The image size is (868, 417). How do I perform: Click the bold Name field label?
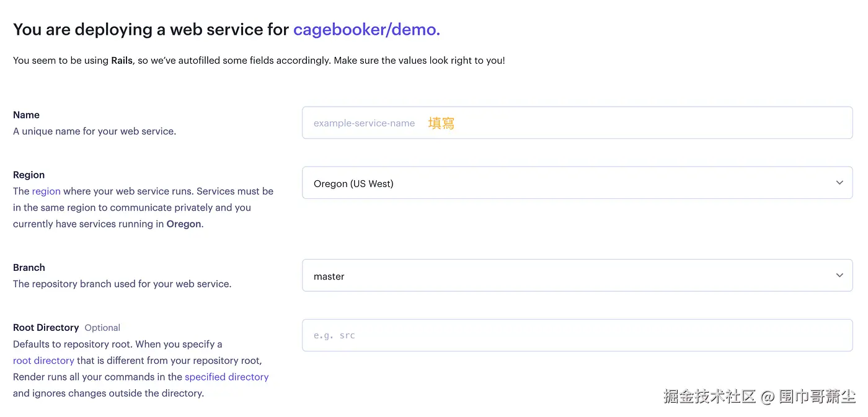(26, 115)
